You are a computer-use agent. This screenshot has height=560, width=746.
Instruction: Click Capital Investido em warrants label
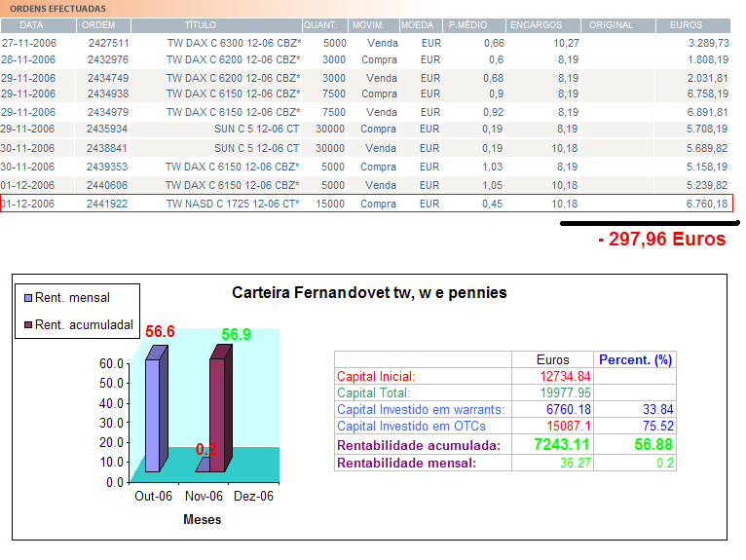pyautogui.click(x=421, y=409)
